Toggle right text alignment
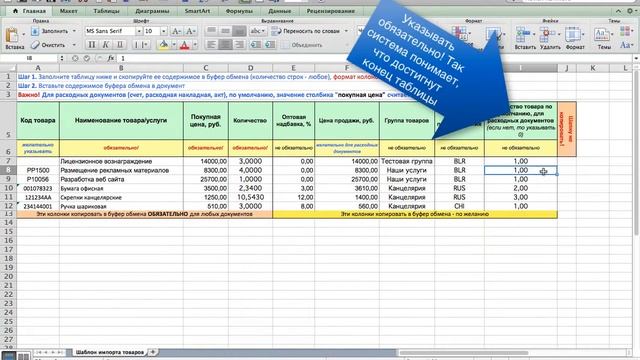This screenshot has height=360, width=640. [239, 45]
